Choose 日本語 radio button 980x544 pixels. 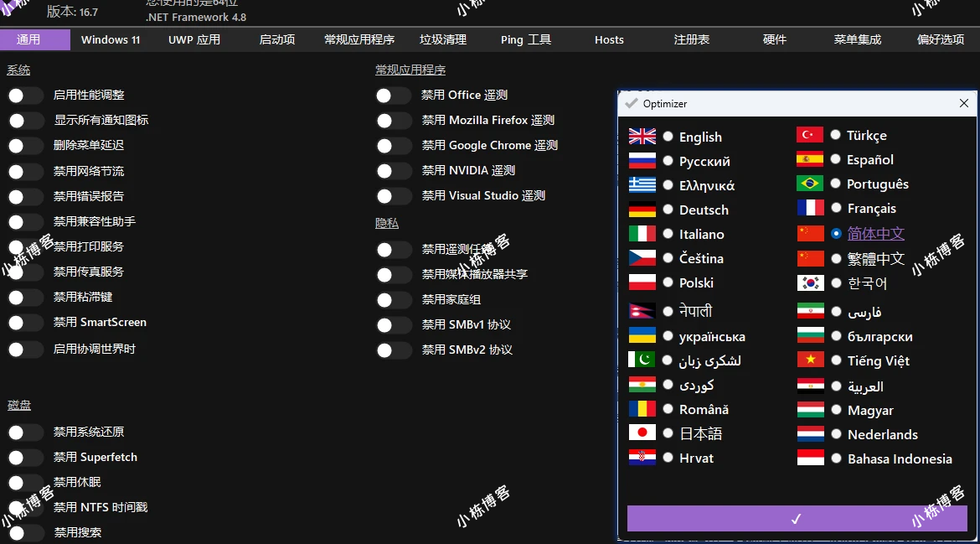coord(668,433)
